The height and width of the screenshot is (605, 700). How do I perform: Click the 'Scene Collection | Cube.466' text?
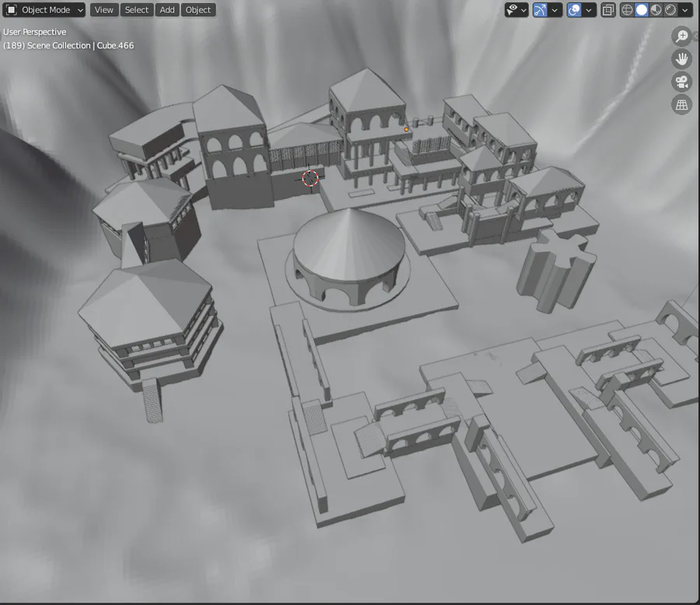click(x=80, y=46)
